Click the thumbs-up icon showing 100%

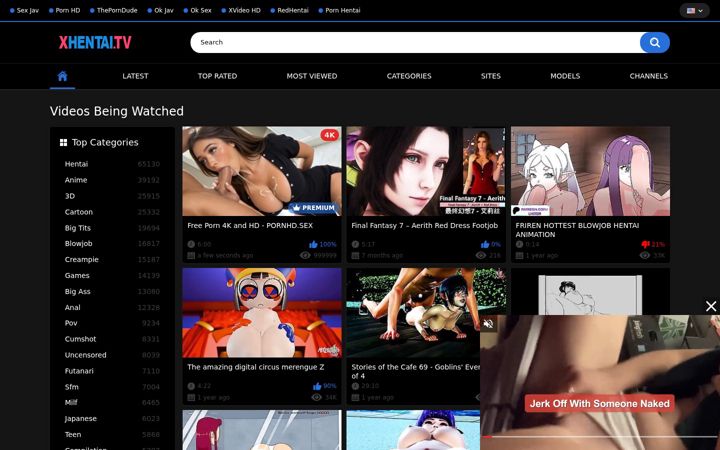[x=313, y=244]
